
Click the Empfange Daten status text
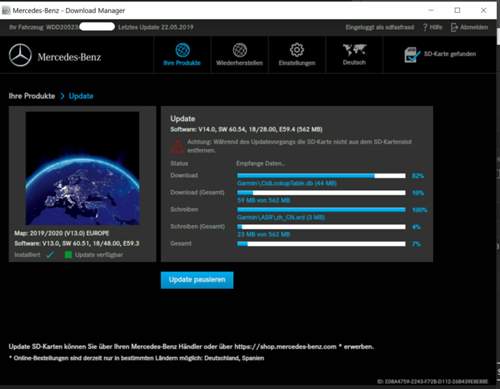coord(260,163)
